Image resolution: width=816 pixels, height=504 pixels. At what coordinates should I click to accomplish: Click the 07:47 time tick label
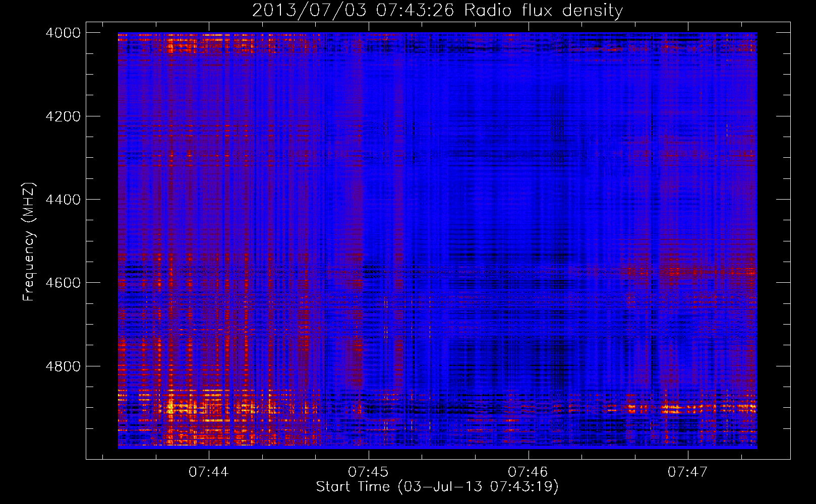688,472
